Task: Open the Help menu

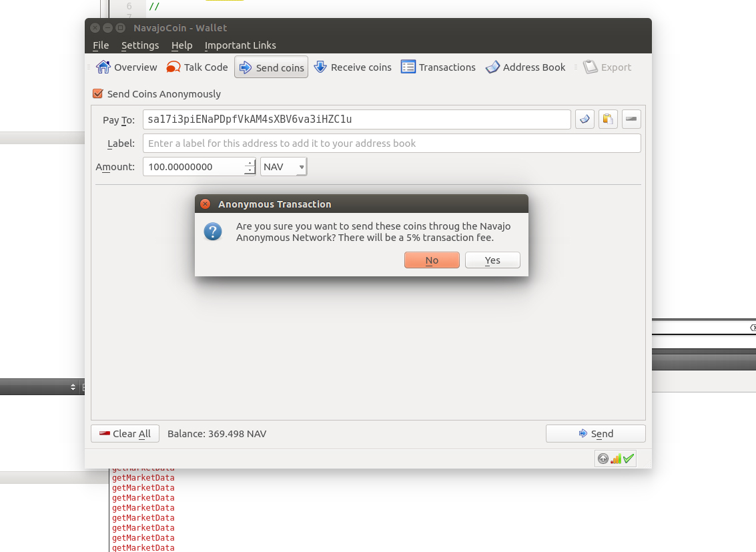Action: click(181, 45)
